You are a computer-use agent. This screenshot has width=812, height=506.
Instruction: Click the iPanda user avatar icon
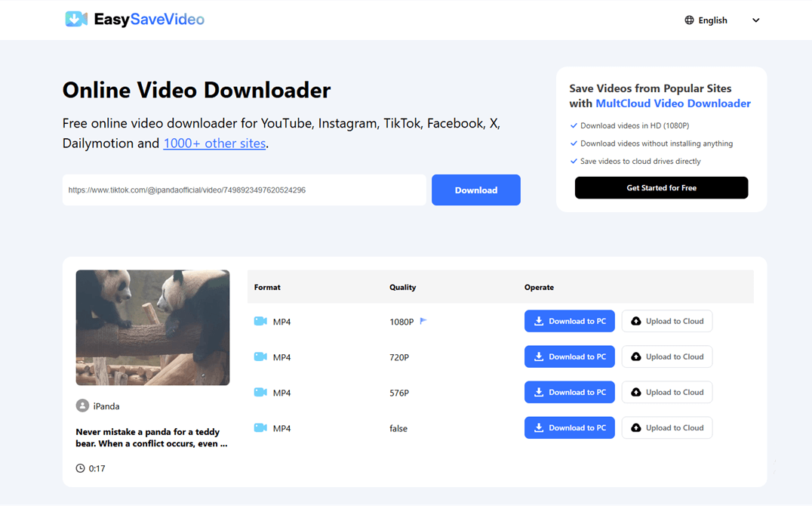click(x=82, y=406)
